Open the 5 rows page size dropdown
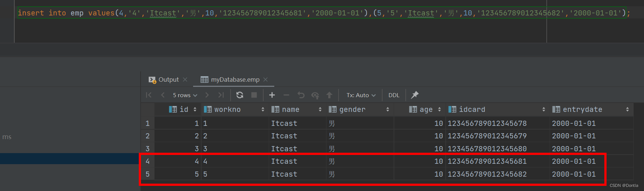Screen dimensions: 644x191 [185, 95]
